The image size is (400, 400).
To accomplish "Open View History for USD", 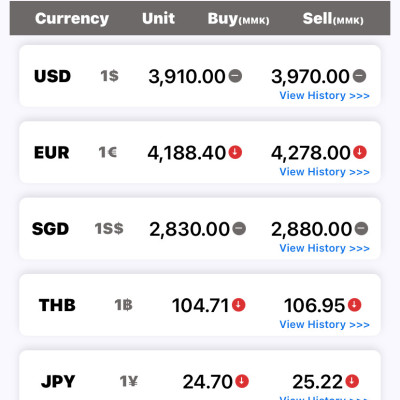I will (x=324, y=96).
